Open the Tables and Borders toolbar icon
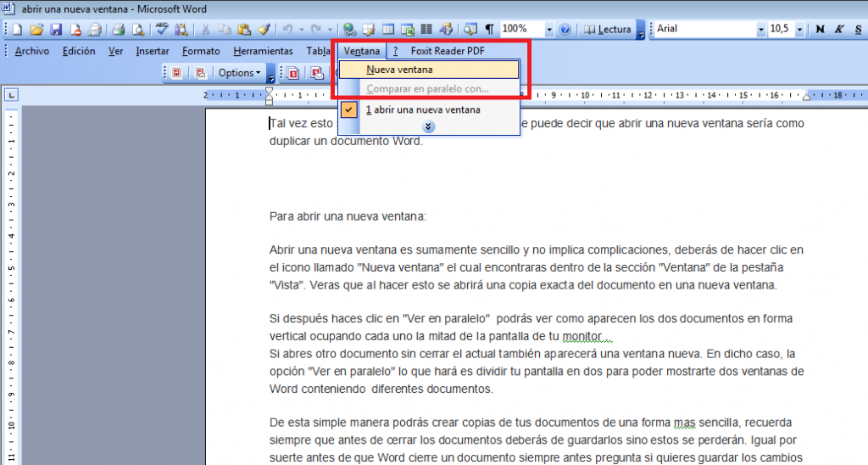The image size is (868, 465). point(369,30)
